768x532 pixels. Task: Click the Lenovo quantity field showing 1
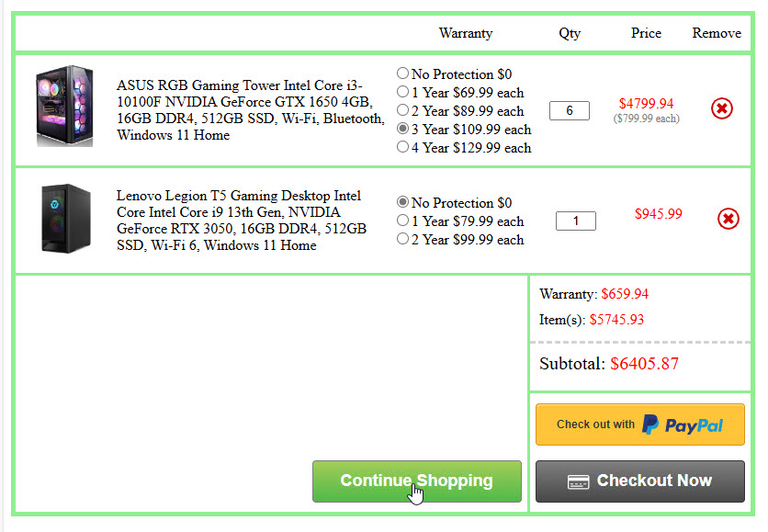[x=576, y=221]
